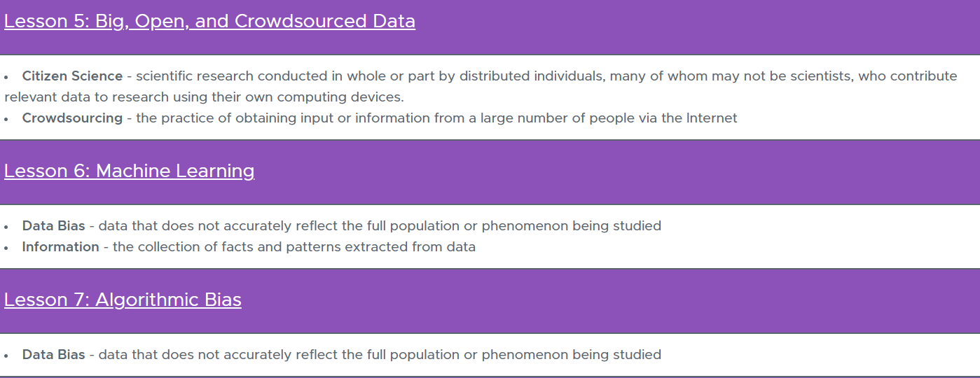980x378 pixels.
Task: Open the Lesson 5: Big, Open, and Crowdsourced Data link
Action: (x=209, y=22)
